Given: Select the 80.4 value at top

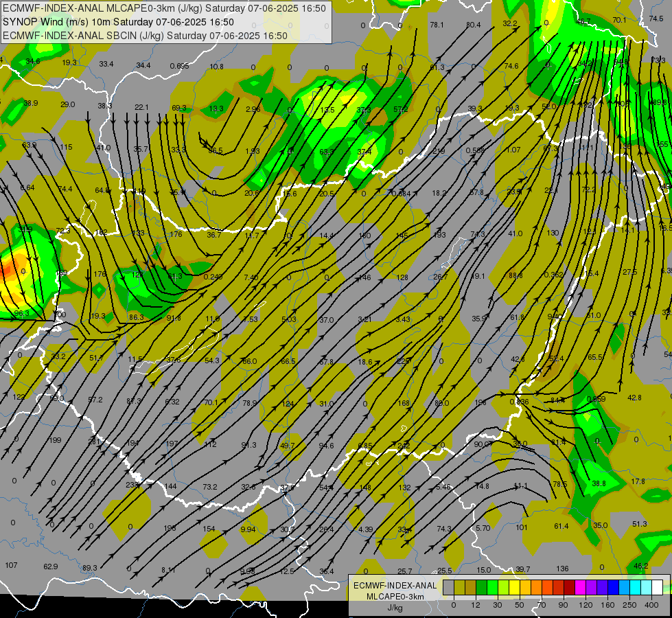Looking at the screenshot, I should pos(473,25).
